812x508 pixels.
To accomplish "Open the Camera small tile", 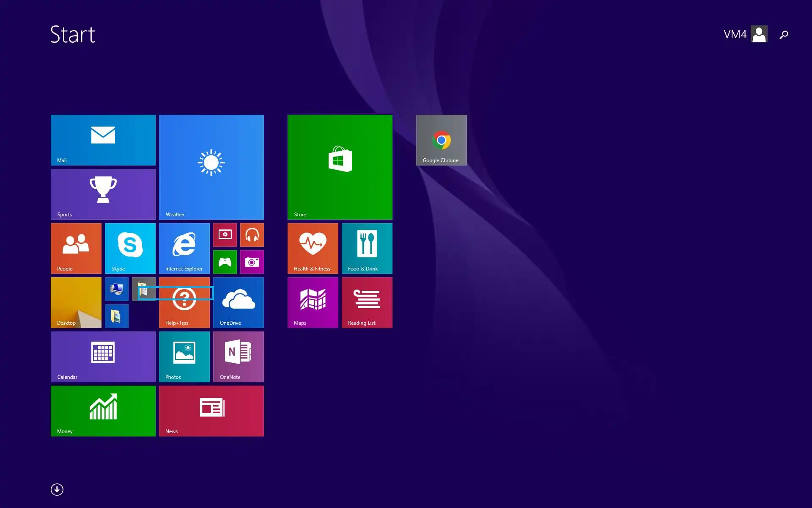I will point(252,262).
